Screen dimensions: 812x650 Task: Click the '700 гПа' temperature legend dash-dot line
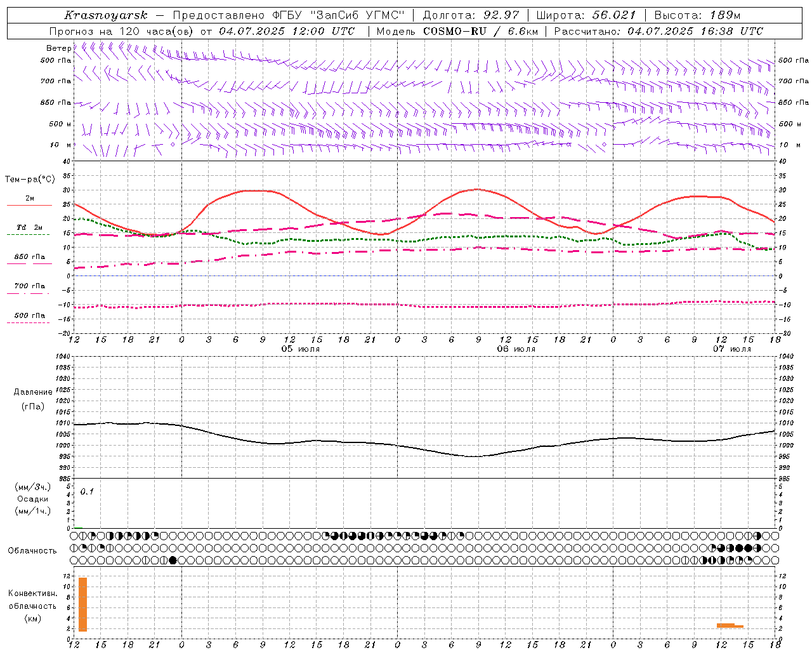click(29, 293)
